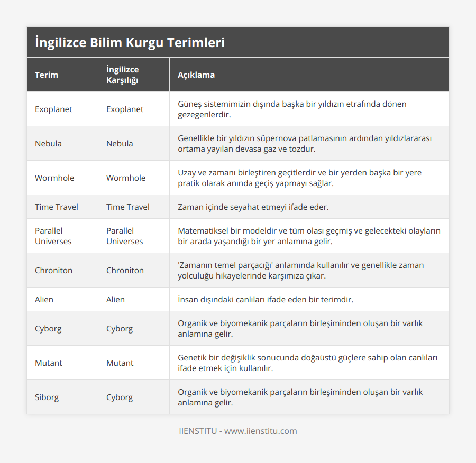
Task: Open the www.iienstitu.com footer link
Action: click(260, 431)
